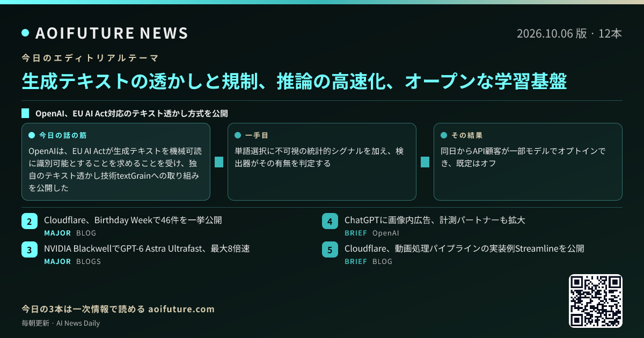The width and height of the screenshot is (644, 338).
Task: Click BLOG source under Cloudflare Birthday Week
Action: coord(86,233)
